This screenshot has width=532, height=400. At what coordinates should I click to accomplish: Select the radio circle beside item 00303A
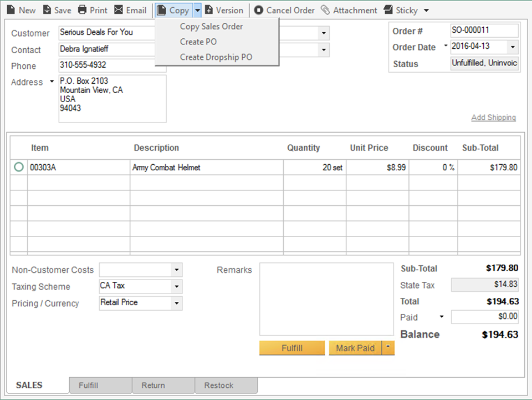pos(19,167)
